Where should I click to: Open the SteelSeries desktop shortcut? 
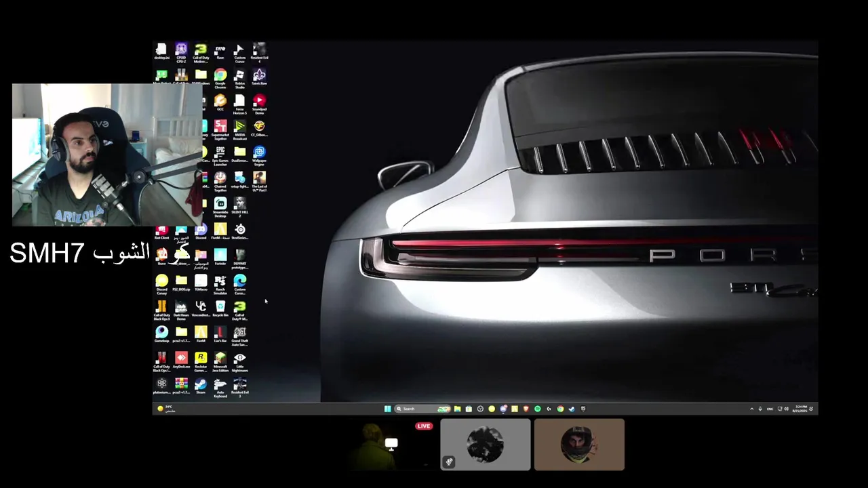coord(240,232)
